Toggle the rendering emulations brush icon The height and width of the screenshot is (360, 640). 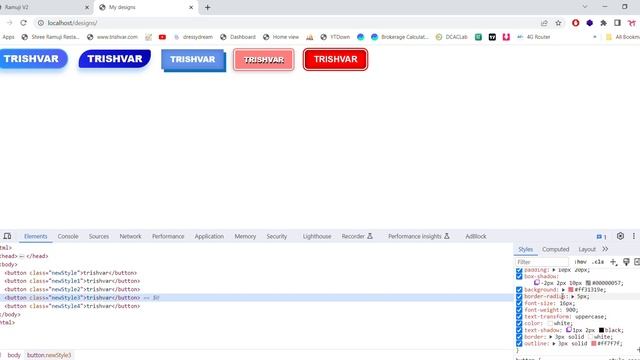click(x=626, y=262)
